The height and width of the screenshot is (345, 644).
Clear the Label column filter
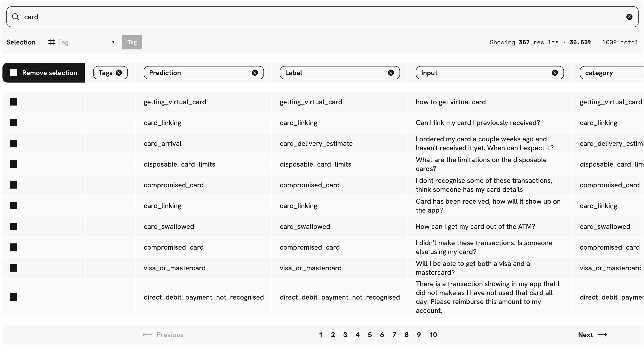390,73
